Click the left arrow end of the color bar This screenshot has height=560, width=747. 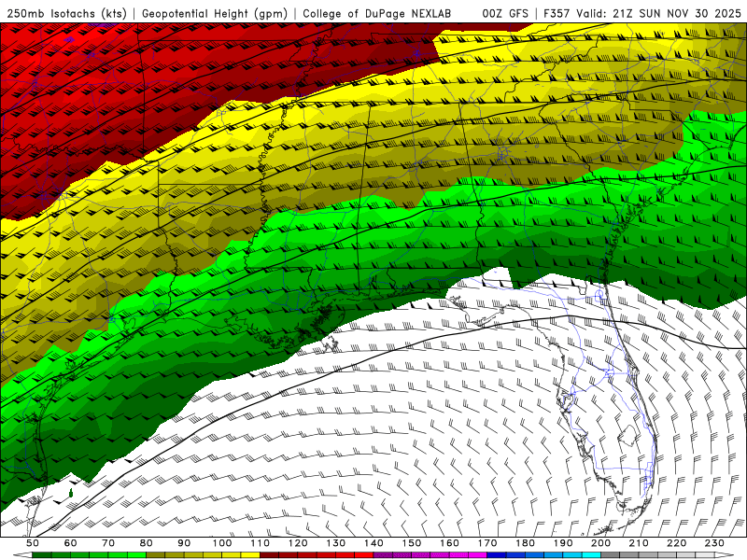[x=22, y=555]
